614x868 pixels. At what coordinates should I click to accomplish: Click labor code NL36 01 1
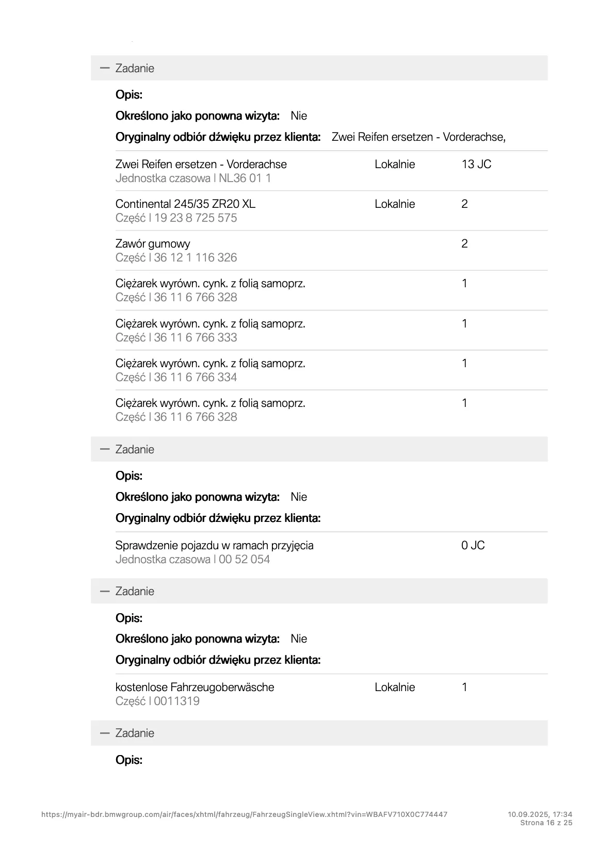click(x=245, y=178)
